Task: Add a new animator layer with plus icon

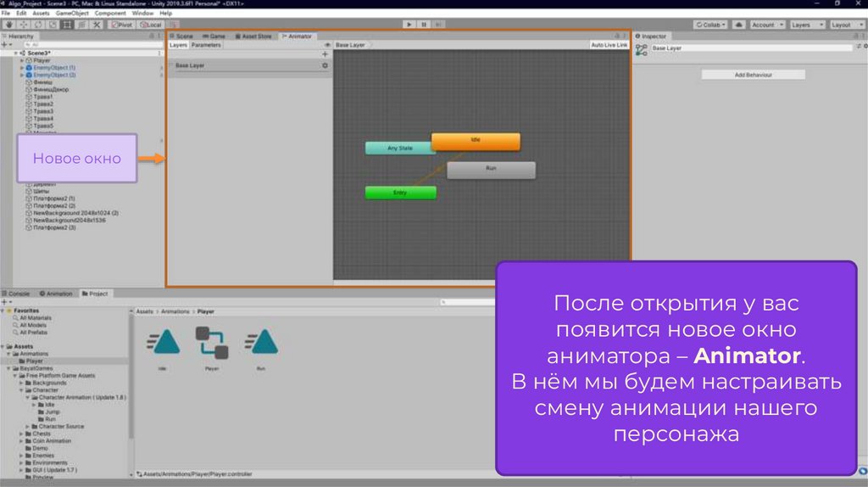Action: click(x=325, y=54)
